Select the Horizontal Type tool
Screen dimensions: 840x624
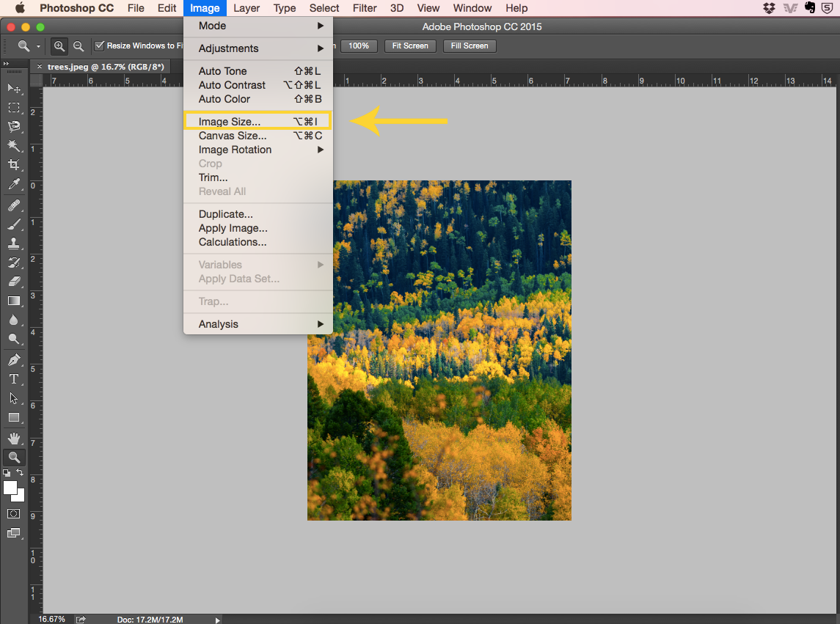pyautogui.click(x=14, y=379)
